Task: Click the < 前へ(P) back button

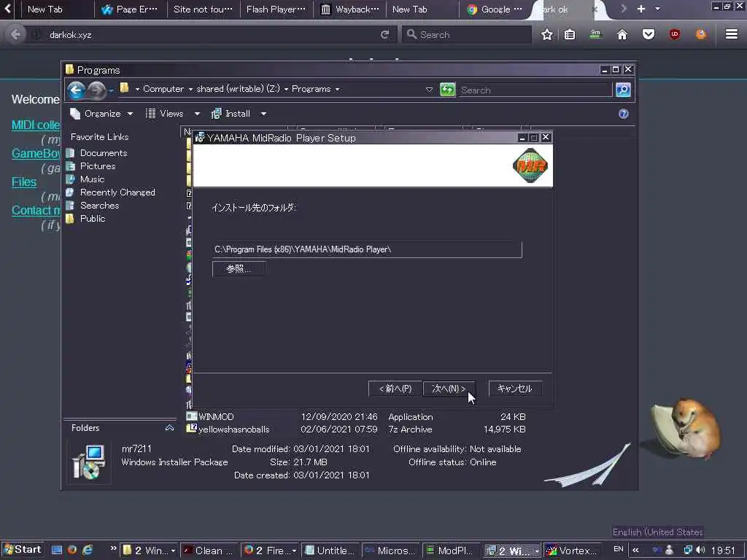Action: [x=395, y=389]
